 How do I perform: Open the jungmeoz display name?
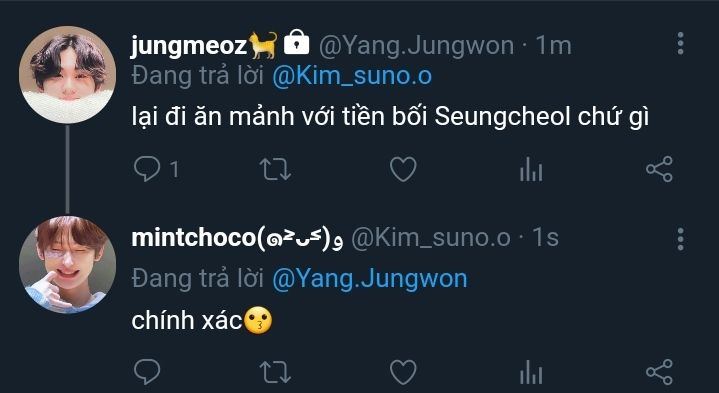(189, 45)
